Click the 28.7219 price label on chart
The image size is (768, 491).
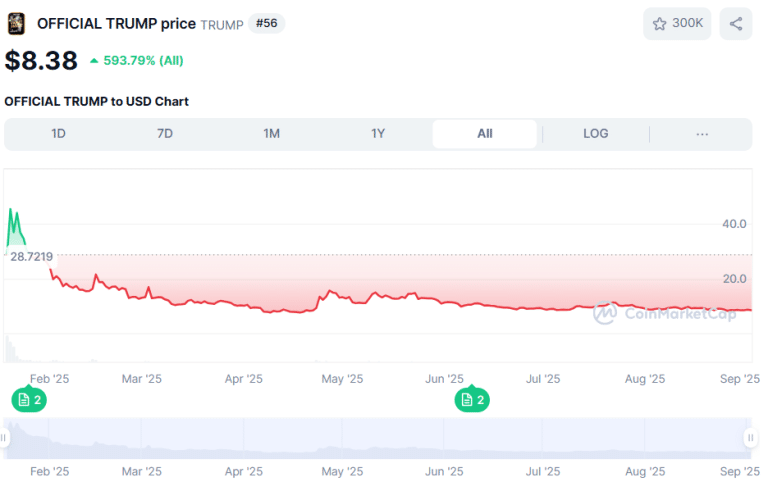[x=30, y=257]
